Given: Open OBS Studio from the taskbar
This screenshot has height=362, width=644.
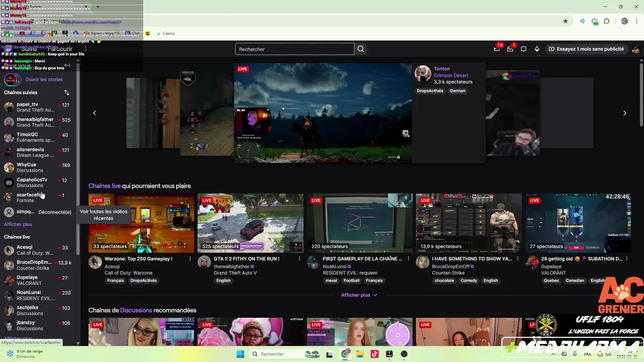Looking at the screenshot, I should click(x=404, y=354).
